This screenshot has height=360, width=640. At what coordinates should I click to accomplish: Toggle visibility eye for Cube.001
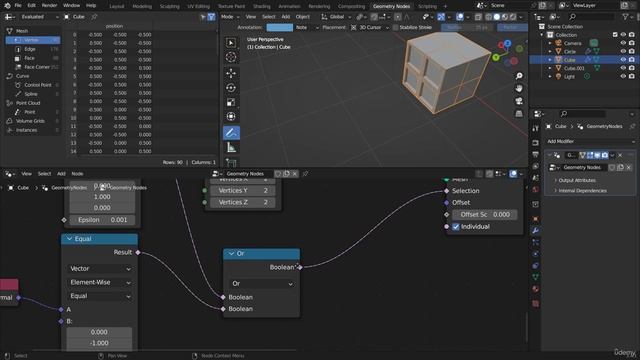click(x=623, y=68)
